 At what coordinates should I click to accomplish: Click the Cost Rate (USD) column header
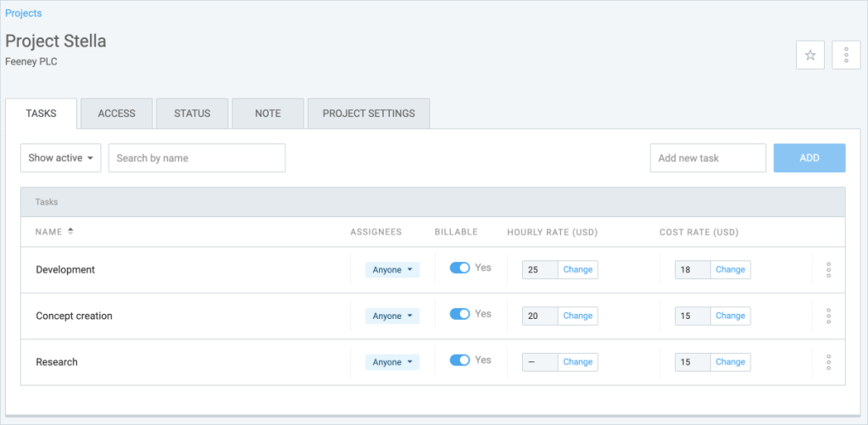tap(699, 232)
